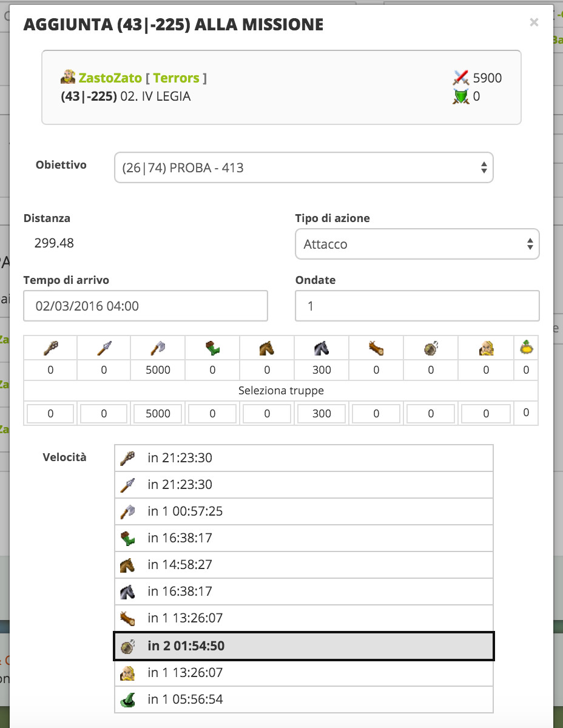
Task: Click catapult troop amount input field
Action: 431,414
